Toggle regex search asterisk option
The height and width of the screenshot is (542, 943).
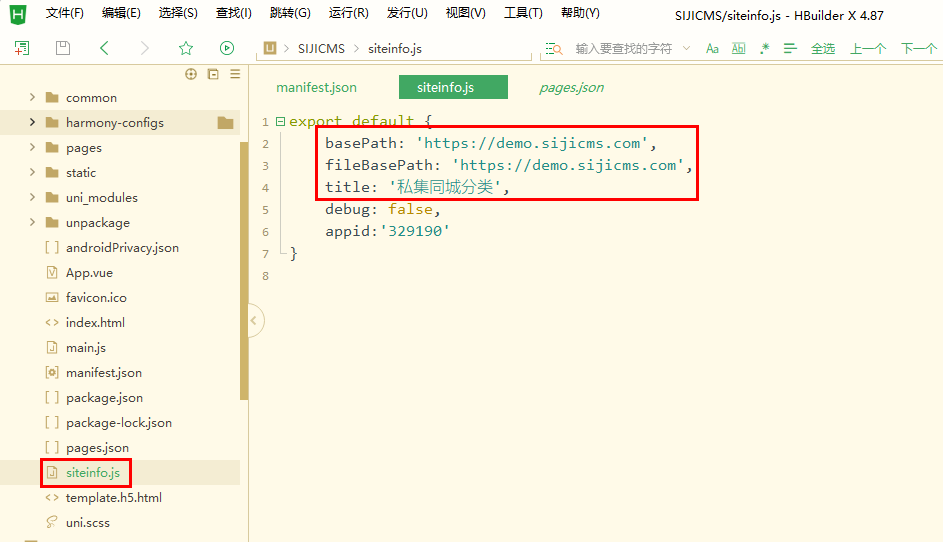[x=764, y=49]
